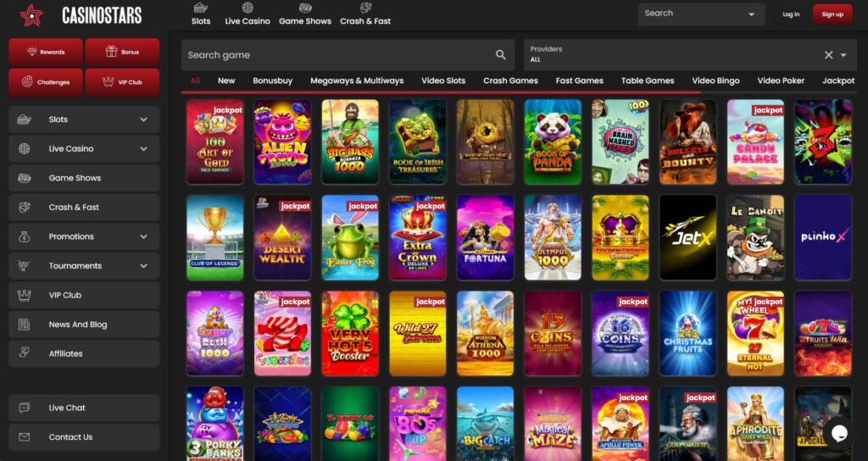Open the Candy Palace game

[x=755, y=142]
